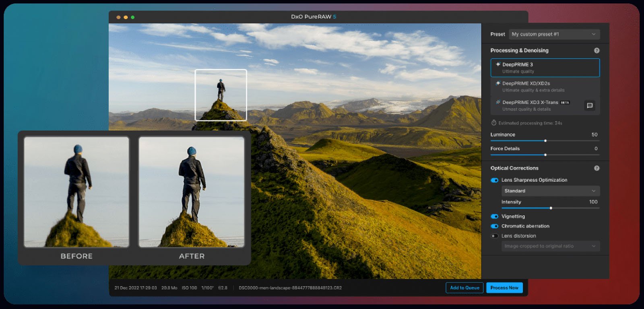Toggle Lens Sharpness Optimization switch
Image resolution: width=644 pixels, height=309 pixels.
(x=494, y=180)
